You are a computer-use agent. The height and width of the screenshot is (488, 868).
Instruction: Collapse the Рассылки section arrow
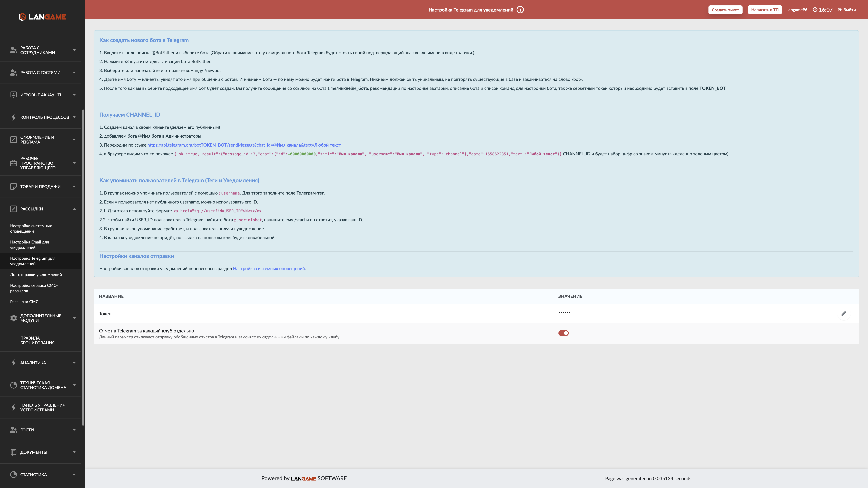[74, 209]
